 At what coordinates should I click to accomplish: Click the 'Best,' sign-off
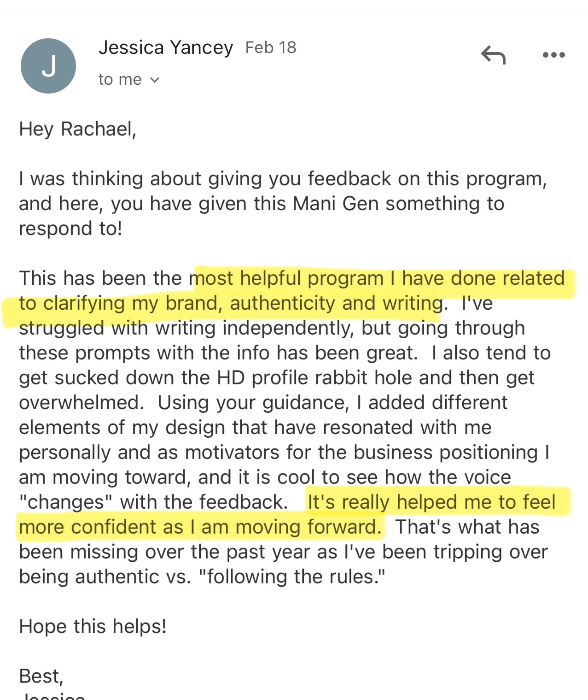41,676
